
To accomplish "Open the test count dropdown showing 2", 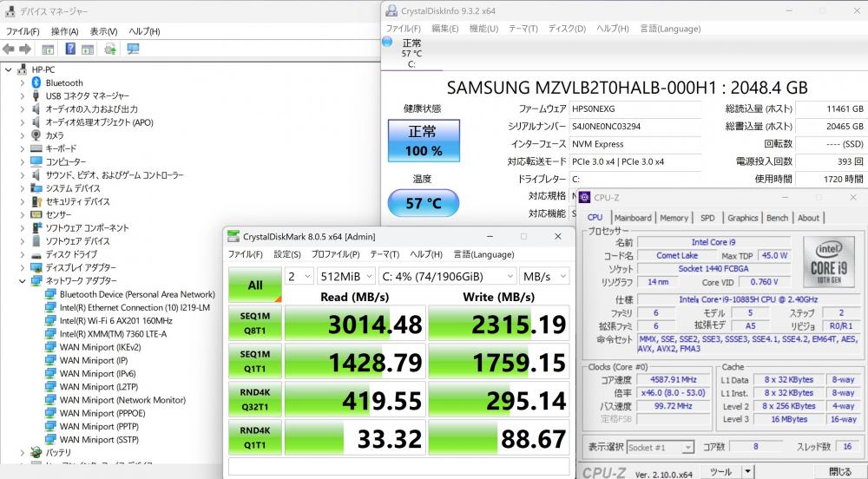I will pos(299,276).
